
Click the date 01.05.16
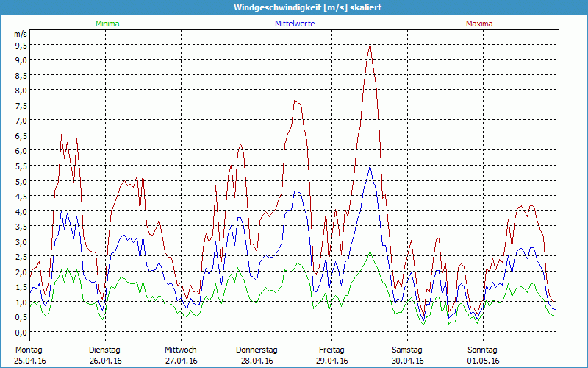pos(484,361)
